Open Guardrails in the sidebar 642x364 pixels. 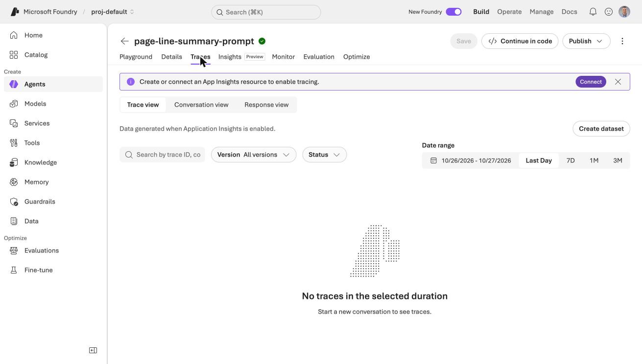[53, 202]
